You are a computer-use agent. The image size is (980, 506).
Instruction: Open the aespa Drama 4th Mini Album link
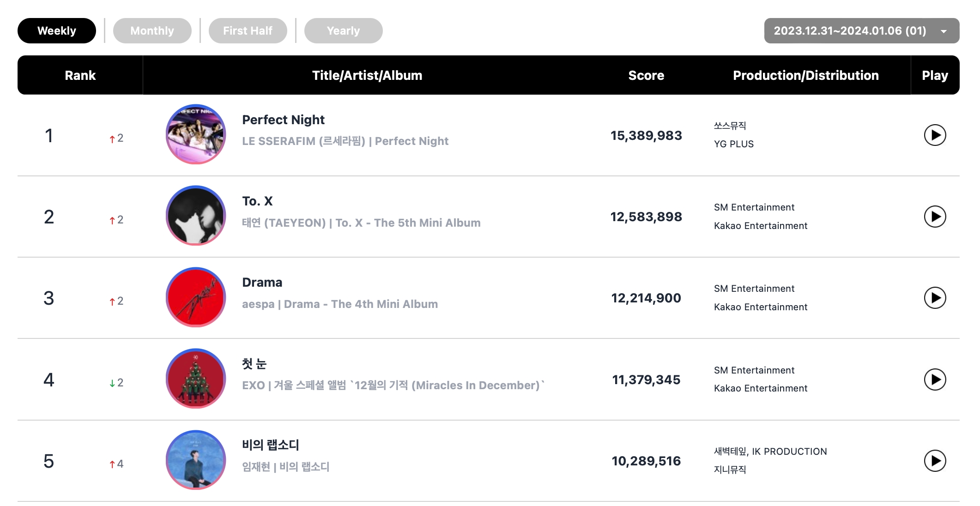(339, 304)
